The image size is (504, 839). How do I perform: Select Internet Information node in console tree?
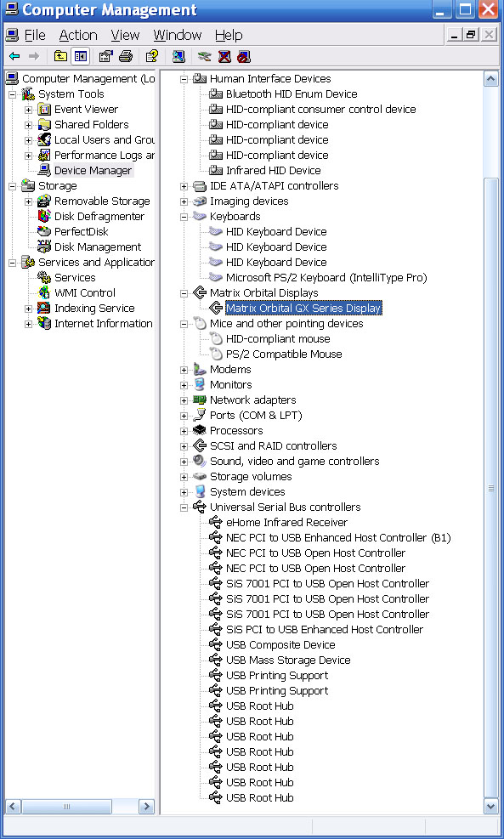click(103, 324)
